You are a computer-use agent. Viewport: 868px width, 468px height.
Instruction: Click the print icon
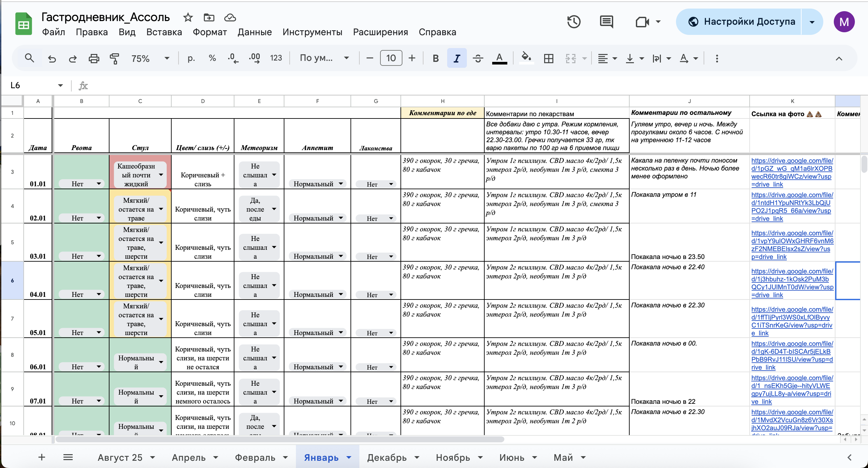click(x=94, y=59)
